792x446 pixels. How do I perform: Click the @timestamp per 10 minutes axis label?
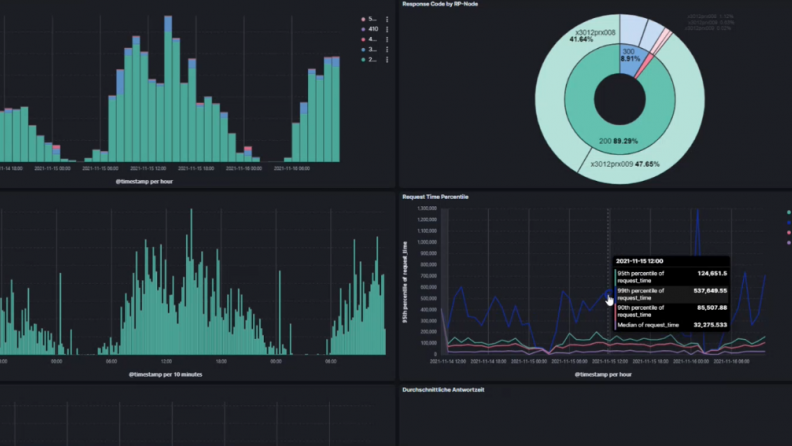165,374
